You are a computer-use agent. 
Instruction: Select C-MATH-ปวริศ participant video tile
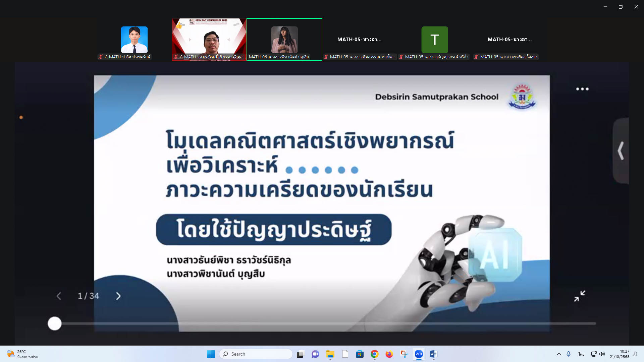pos(134,40)
